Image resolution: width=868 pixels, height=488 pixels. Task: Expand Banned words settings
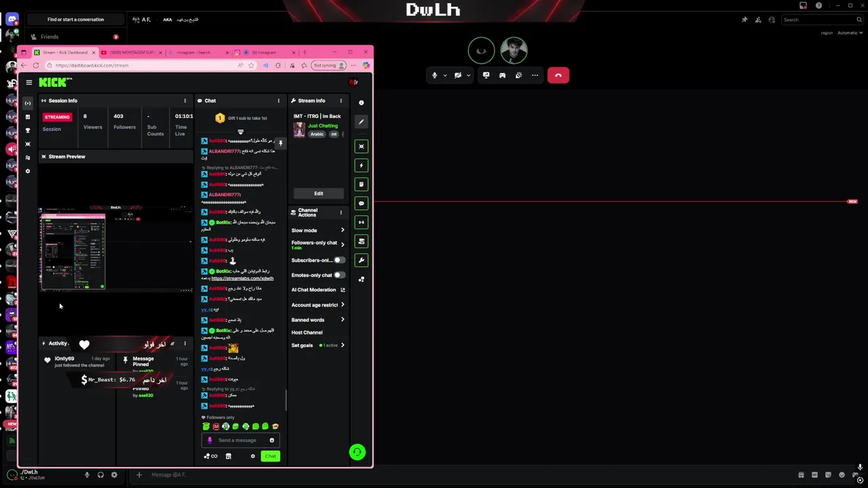[342, 320]
